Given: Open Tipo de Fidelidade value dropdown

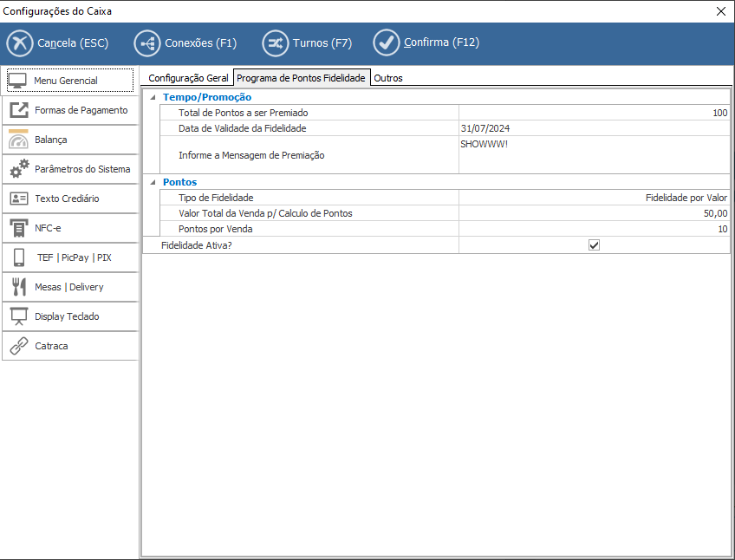Looking at the screenshot, I should pos(594,198).
